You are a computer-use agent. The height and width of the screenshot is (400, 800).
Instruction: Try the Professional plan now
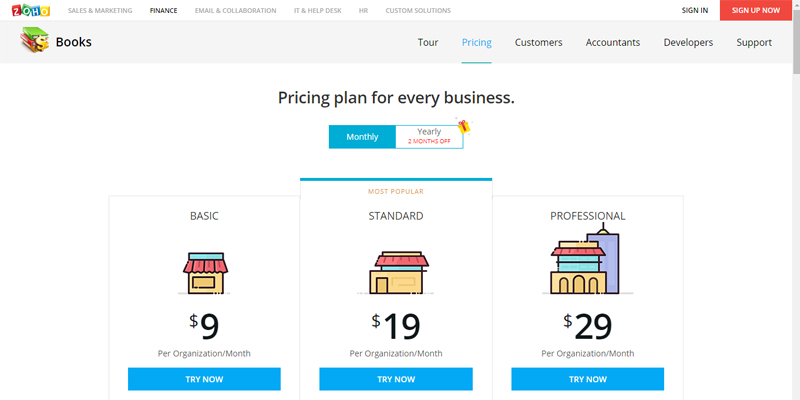click(588, 379)
